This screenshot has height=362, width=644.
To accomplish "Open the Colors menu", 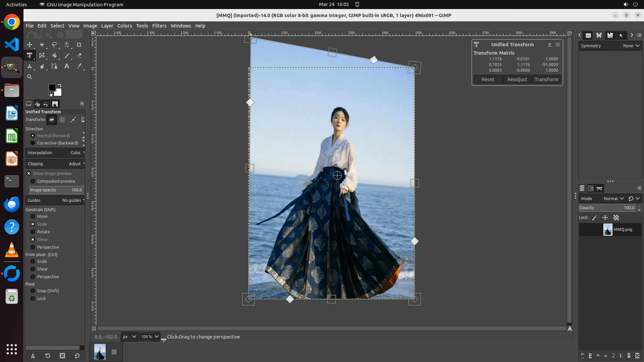I will [x=124, y=26].
